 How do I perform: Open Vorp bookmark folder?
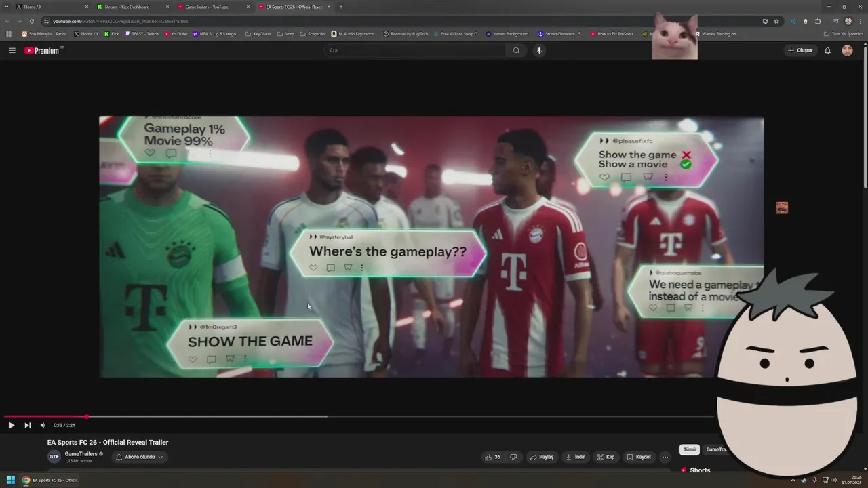285,33
